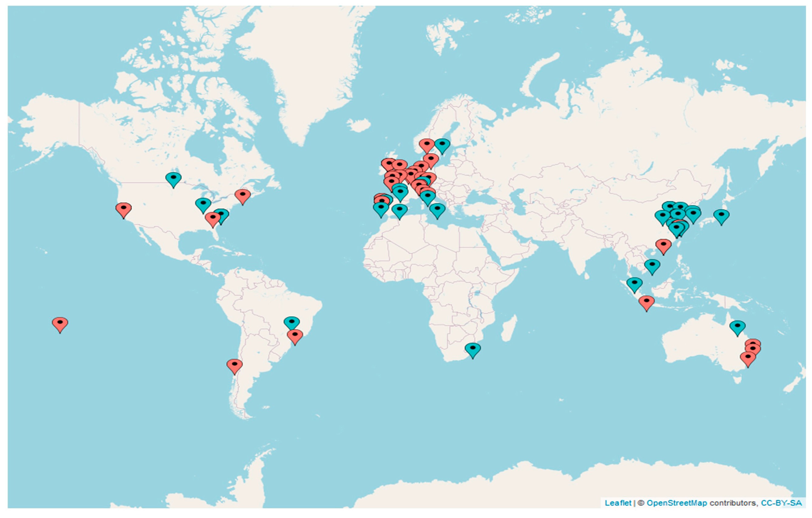Click the teal marker near the US-Canada border
812x518 pixels.
(173, 179)
